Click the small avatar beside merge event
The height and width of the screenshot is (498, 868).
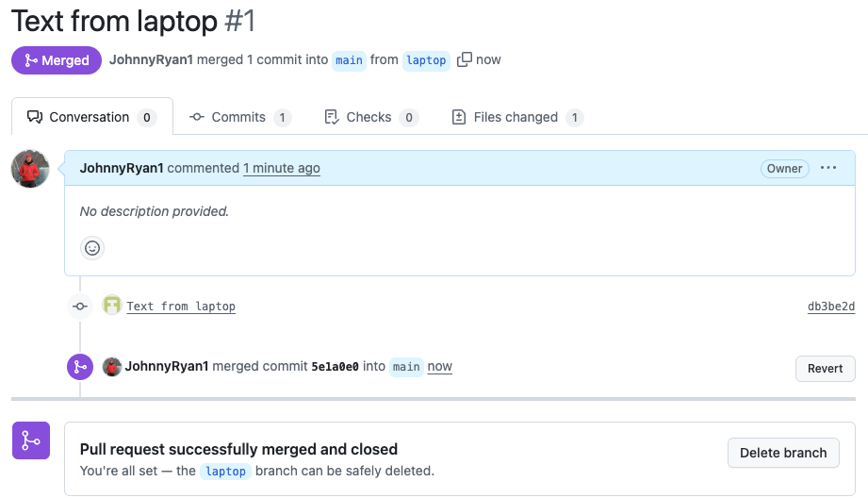coord(112,367)
